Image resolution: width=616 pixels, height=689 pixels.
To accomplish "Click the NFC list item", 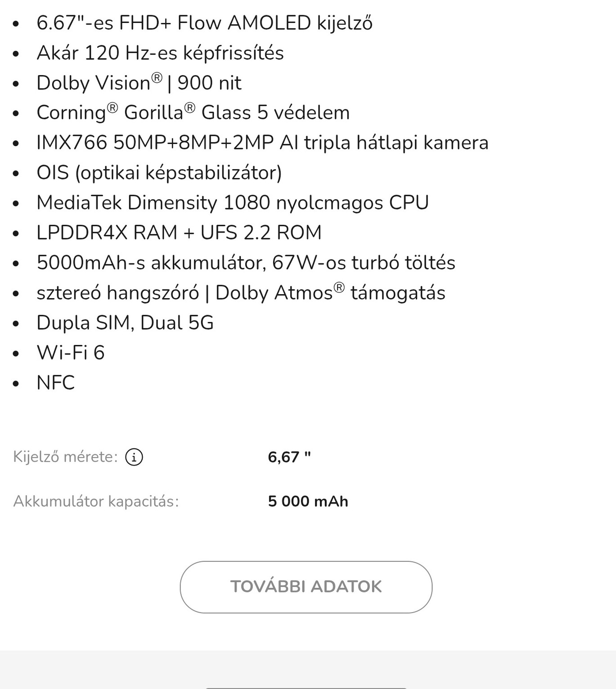I will tap(56, 383).
